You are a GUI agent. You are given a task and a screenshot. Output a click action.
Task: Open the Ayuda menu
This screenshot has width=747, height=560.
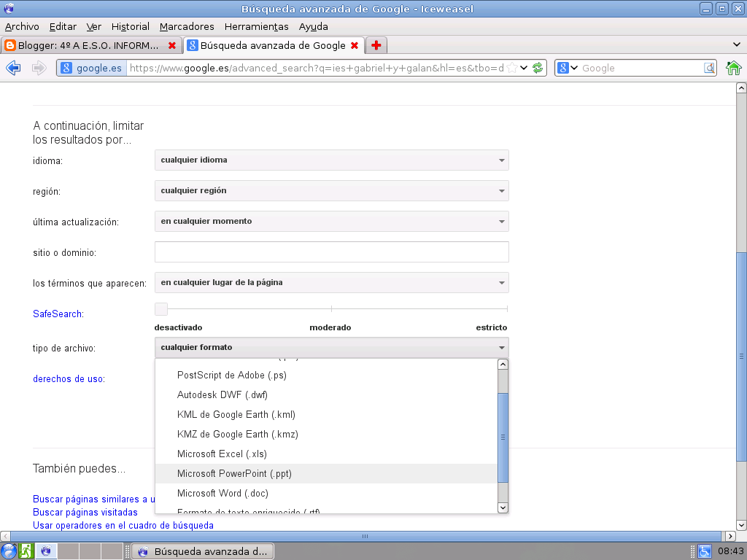[x=314, y=27]
